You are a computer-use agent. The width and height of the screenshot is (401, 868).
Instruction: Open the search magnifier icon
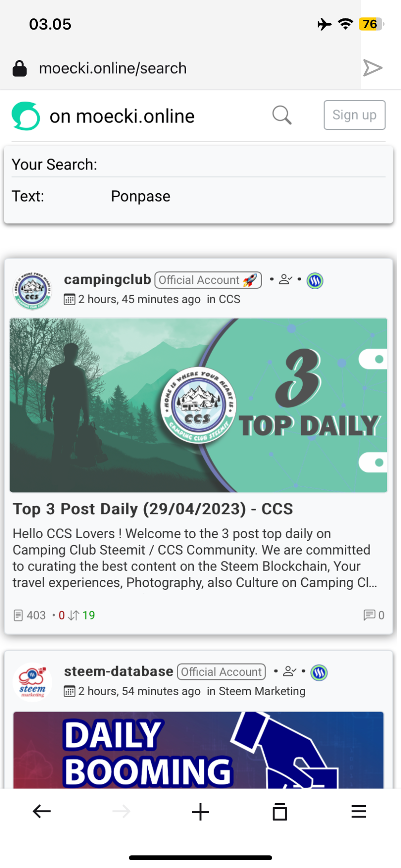click(282, 115)
